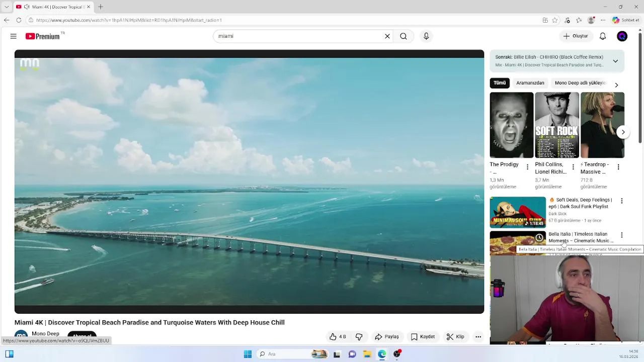Open browser apps icon in address bar
Screen dimensions: 644x362
545,20
